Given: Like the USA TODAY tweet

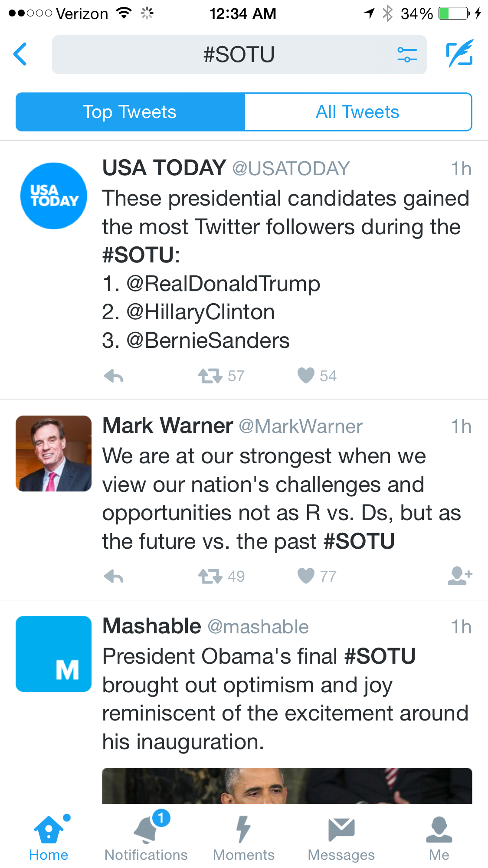Looking at the screenshot, I should click(x=306, y=375).
